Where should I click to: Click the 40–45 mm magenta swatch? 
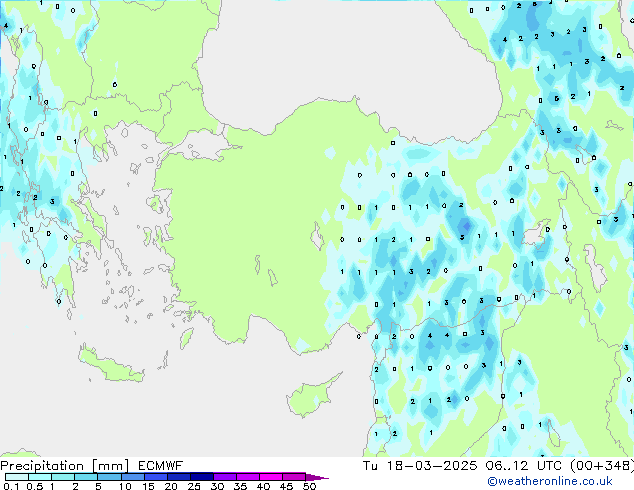click(x=270, y=477)
